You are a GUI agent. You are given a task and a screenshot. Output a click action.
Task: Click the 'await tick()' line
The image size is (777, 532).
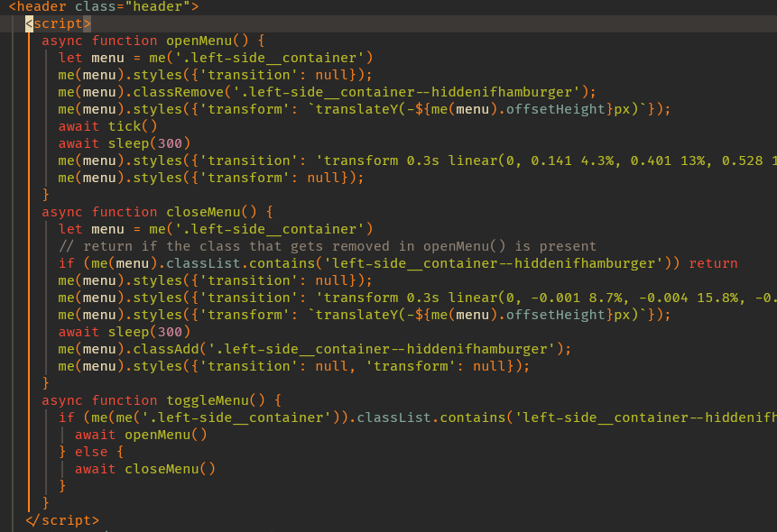tap(107, 126)
